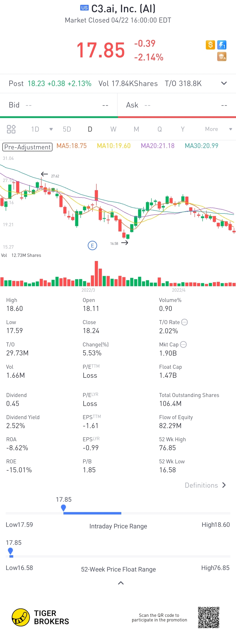Tap the Bid price panel
The image size is (236, 644).
[x=59, y=105]
